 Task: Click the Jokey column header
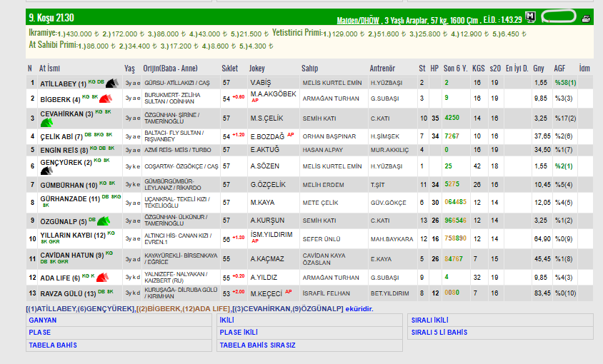(x=257, y=69)
